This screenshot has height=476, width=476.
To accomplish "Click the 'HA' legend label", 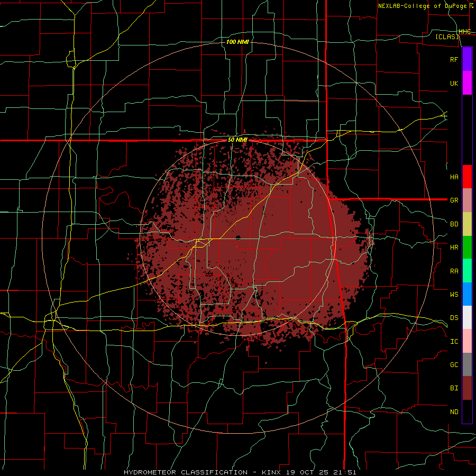I will tap(454, 177).
